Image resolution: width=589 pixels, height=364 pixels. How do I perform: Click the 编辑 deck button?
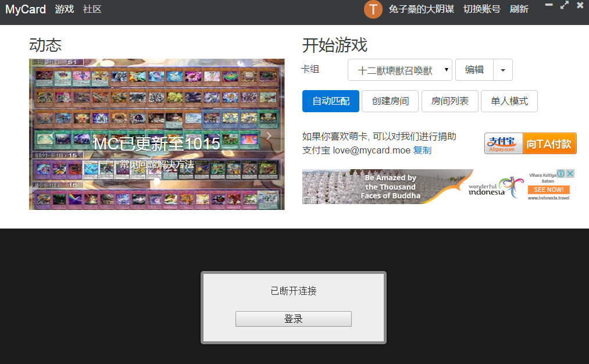(474, 70)
